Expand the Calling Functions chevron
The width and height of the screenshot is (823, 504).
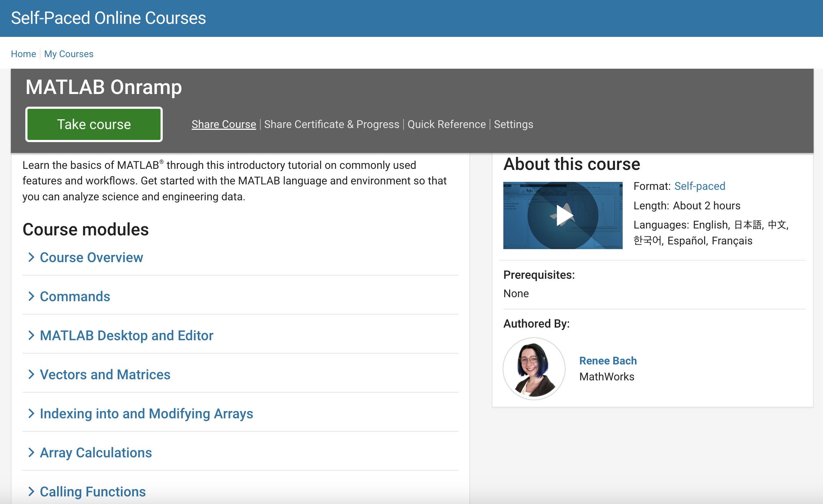click(31, 492)
